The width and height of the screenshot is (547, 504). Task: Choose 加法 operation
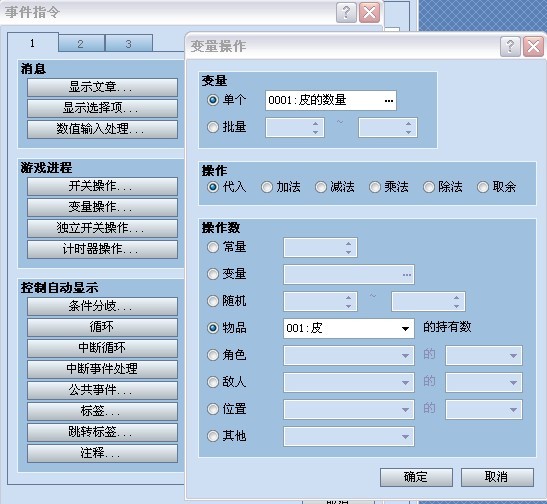click(x=267, y=187)
